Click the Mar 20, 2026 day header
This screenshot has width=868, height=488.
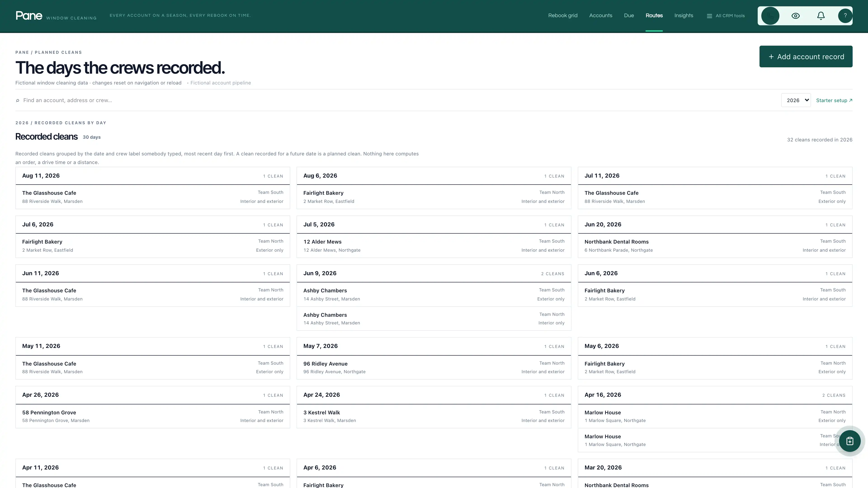pyautogui.click(x=715, y=468)
